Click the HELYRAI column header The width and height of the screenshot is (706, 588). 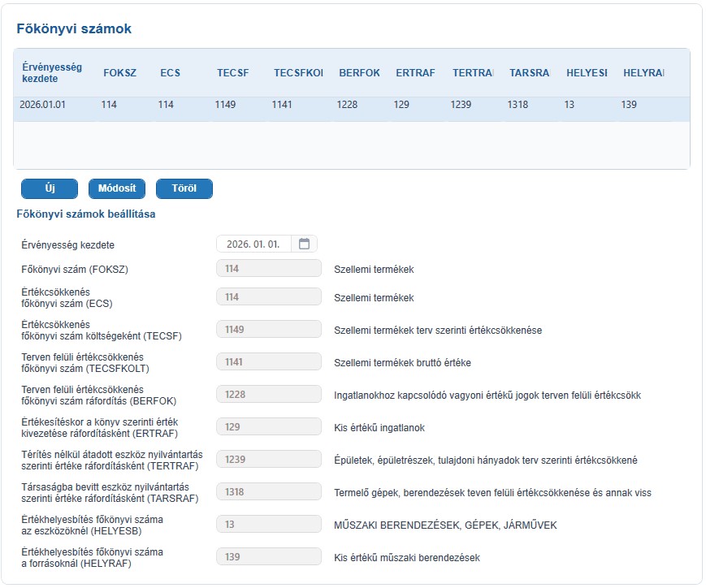coord(644,73)
